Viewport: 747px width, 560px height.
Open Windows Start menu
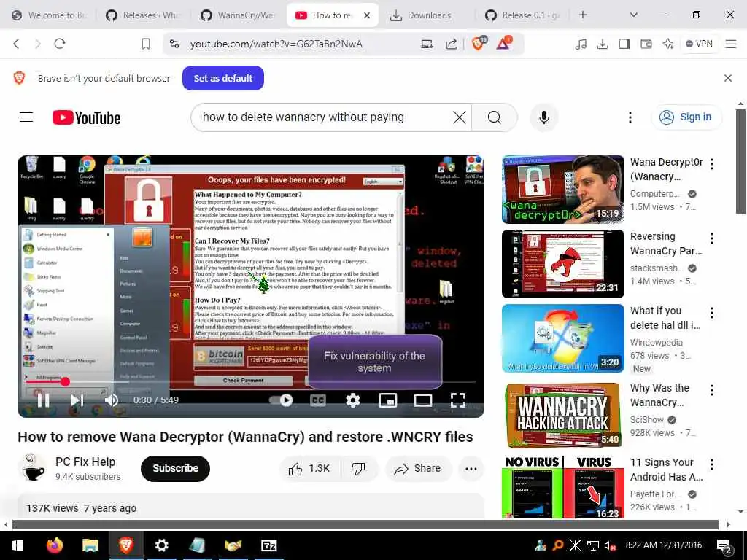pos(18,545)
